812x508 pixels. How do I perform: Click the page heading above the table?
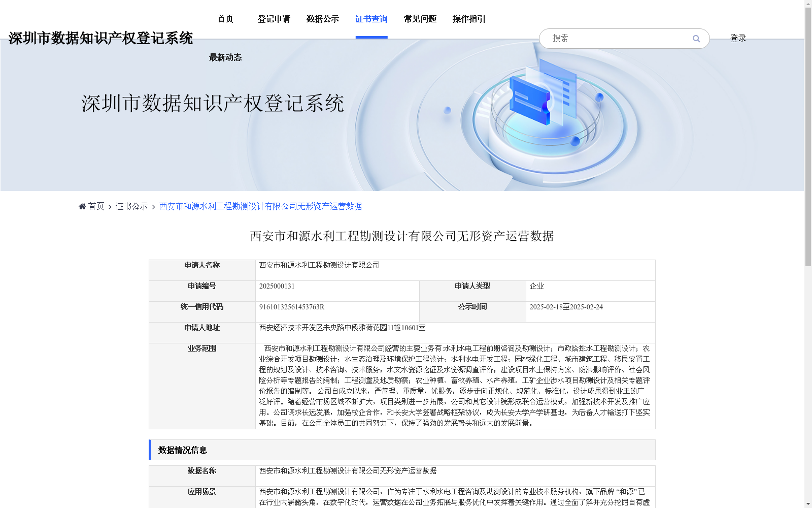coord(402,236)
